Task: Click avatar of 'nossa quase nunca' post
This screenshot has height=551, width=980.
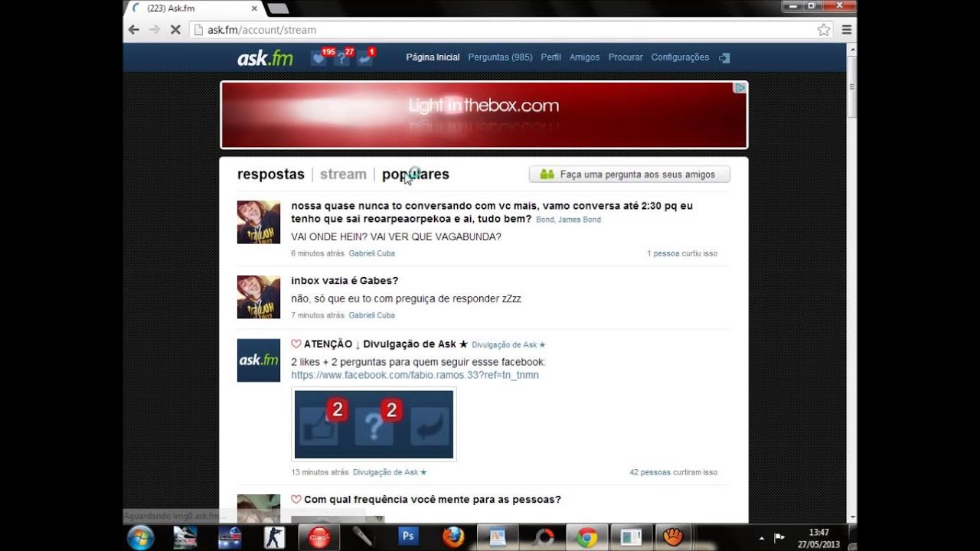Action: [259, 222]
